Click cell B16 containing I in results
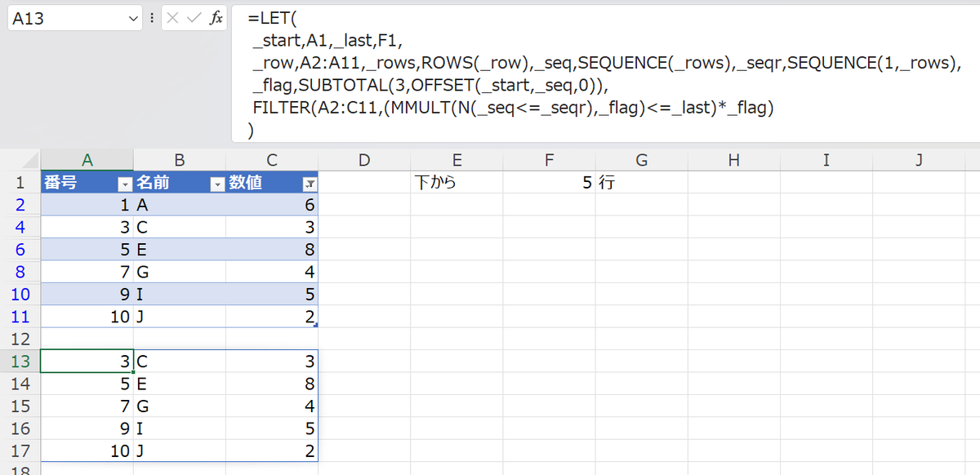Screen dimensions: 980x475 180,428
